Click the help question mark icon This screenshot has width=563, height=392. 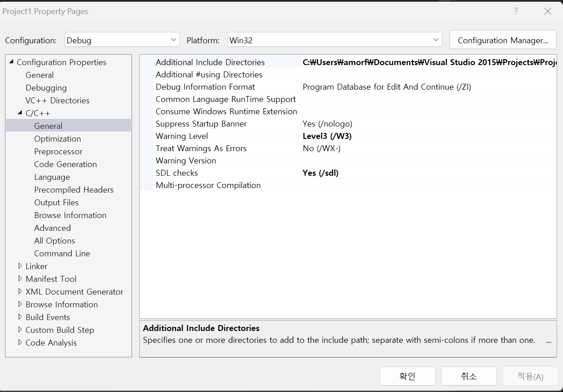coord(516,11)
